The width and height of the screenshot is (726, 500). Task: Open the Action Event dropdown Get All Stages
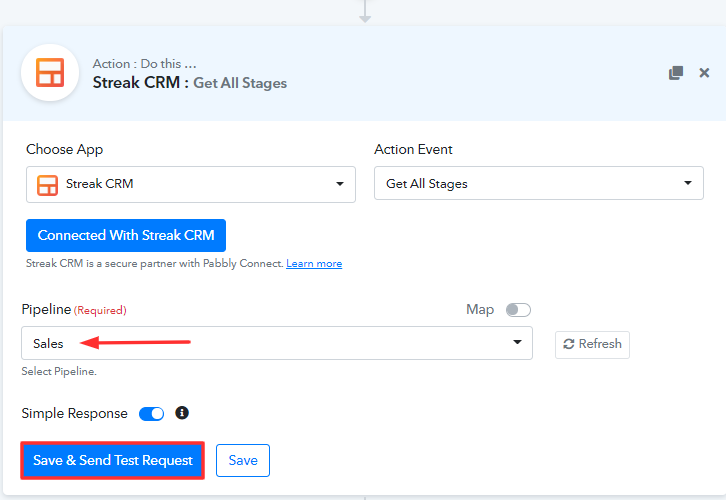coord(539,183)
